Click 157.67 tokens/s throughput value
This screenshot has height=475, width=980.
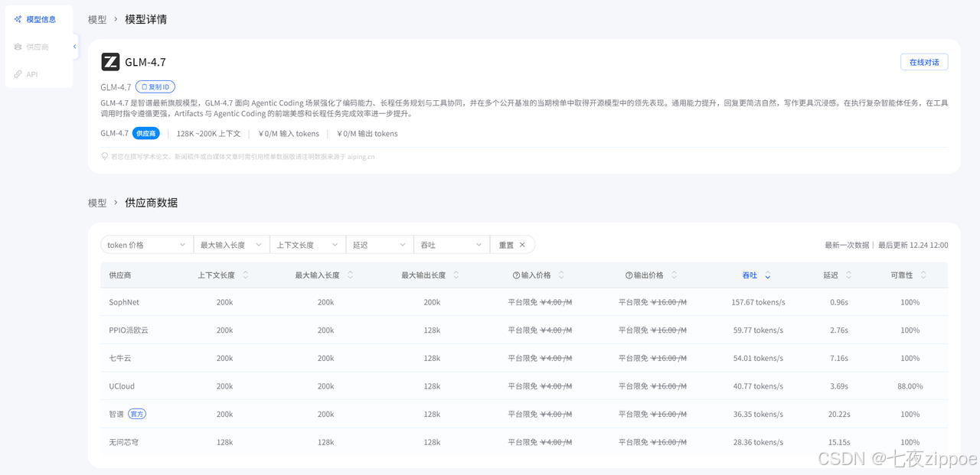pyautogui.click(x=758, y=302)
